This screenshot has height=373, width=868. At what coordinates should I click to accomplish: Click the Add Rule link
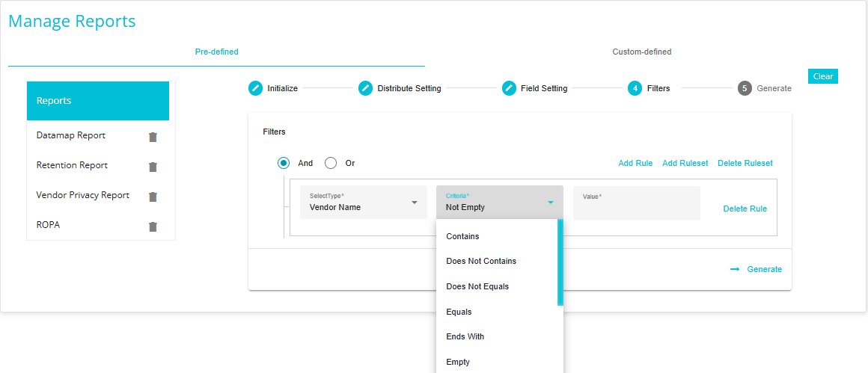[x=635, y=163]
